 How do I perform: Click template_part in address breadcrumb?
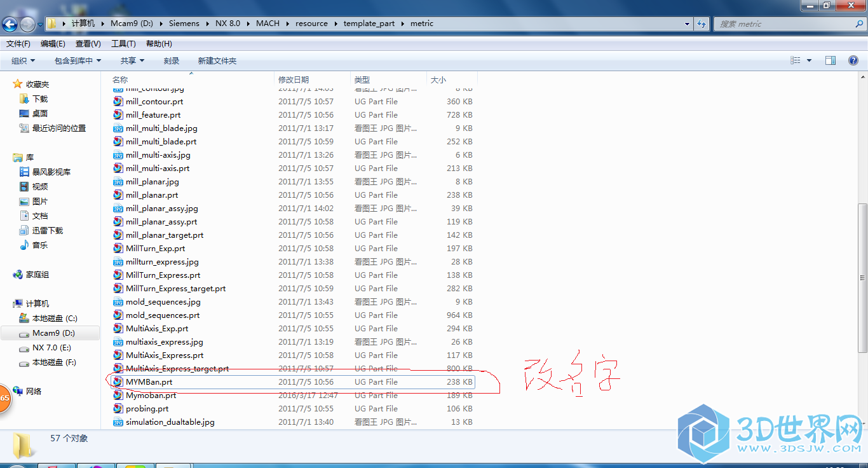tap(369, 24)
